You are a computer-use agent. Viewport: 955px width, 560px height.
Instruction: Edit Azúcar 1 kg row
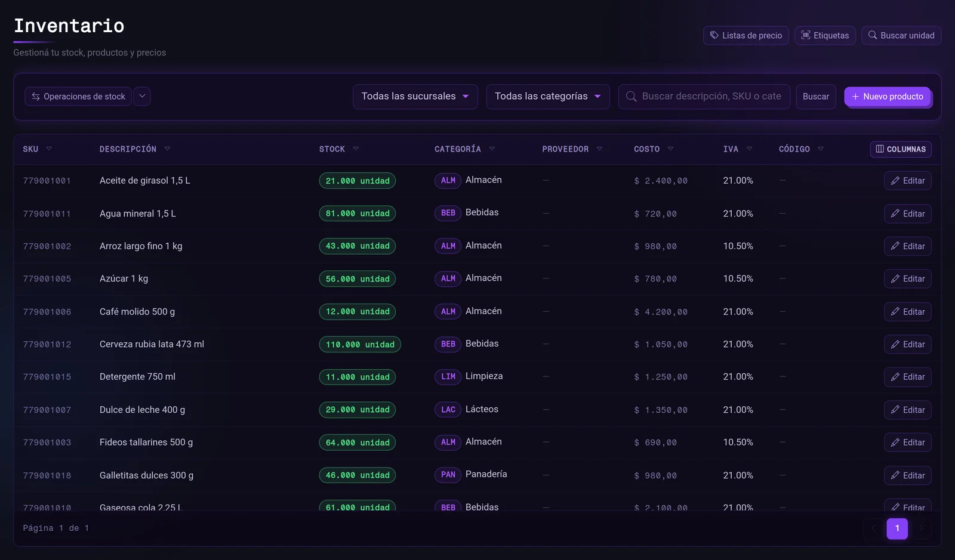point(908,279)
